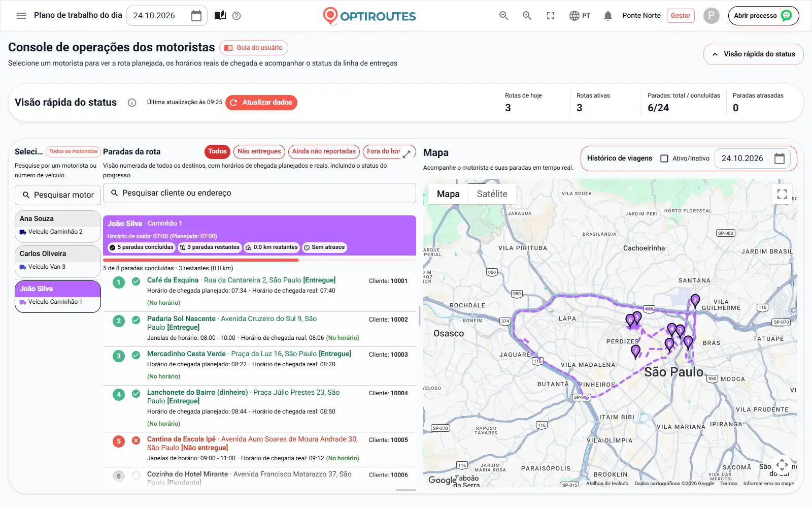Select the Não entregues filter tab
Viewport: 812px width, 508px height.
coord(259,151)
